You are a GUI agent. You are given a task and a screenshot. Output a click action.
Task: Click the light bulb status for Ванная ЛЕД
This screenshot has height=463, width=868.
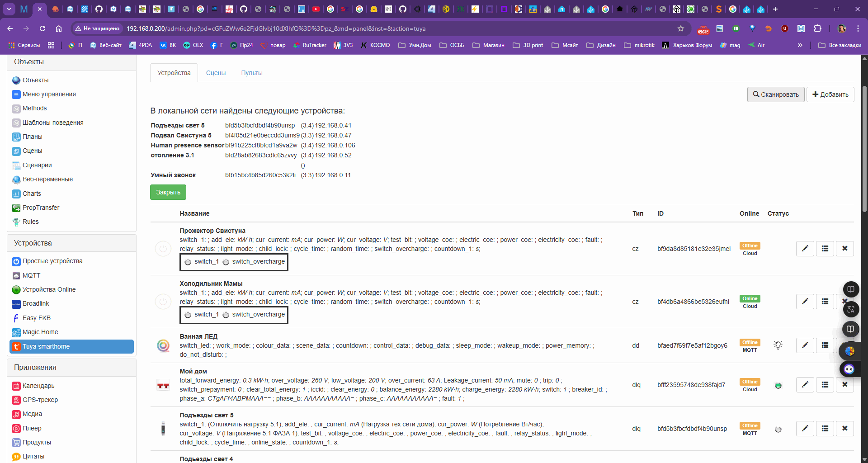tap(778, 345)
